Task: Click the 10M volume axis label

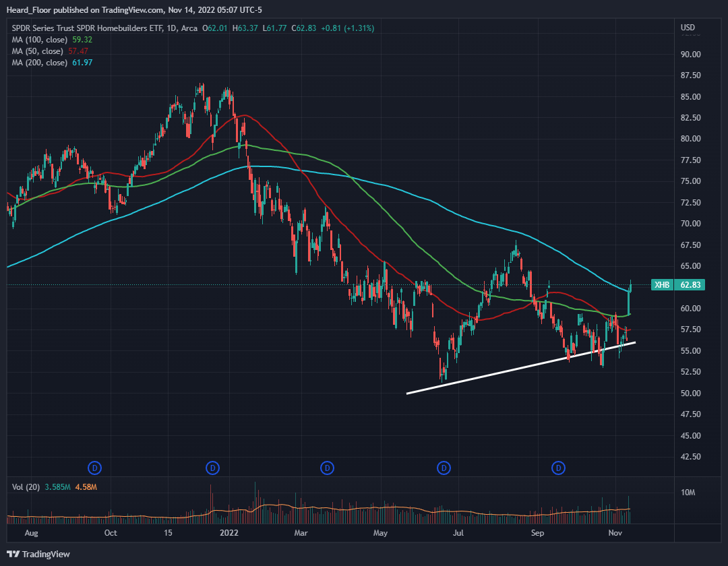Action: (688, 493)
